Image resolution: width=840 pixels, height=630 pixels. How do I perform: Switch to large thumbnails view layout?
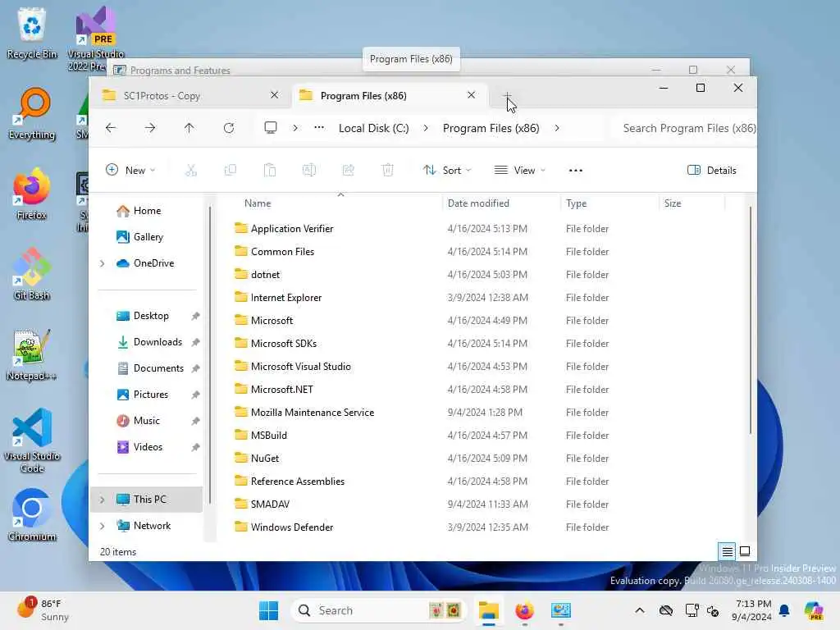click(745, 551)
